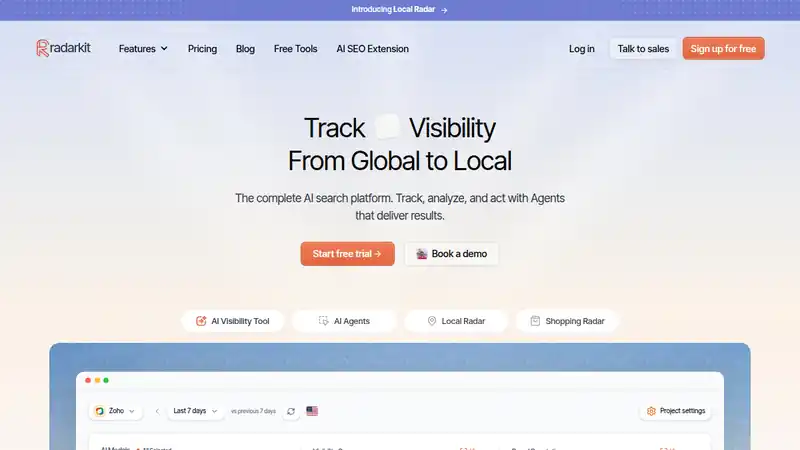Click arrow icon in Introducing Local Radar banner
This screenshot has height=450, width=800.
click(x=444, y=10)
